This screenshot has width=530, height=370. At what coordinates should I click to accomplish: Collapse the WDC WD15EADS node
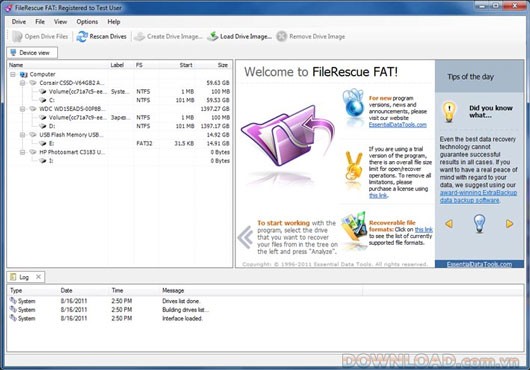(x=22, y=109)
